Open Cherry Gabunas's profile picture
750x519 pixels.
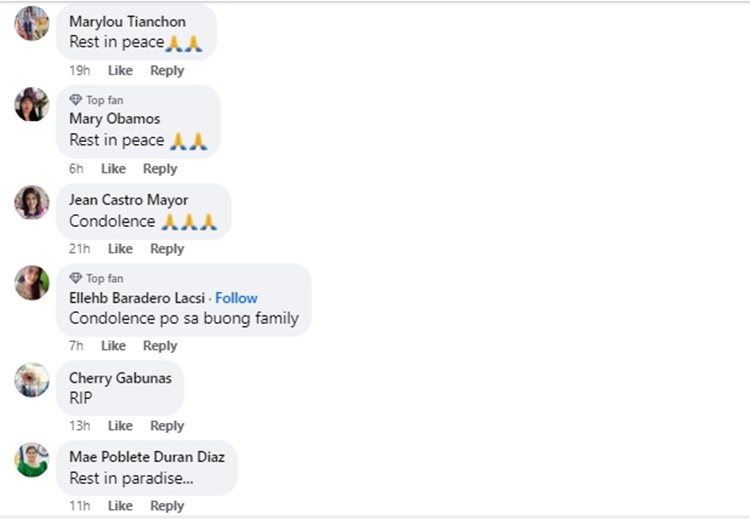click(31, 380)
